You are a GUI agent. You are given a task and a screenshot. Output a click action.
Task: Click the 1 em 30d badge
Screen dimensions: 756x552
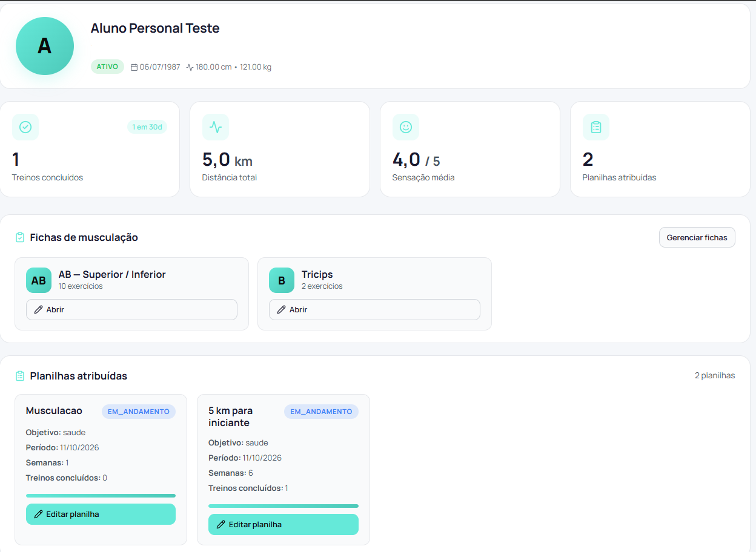tap(147, 127)
